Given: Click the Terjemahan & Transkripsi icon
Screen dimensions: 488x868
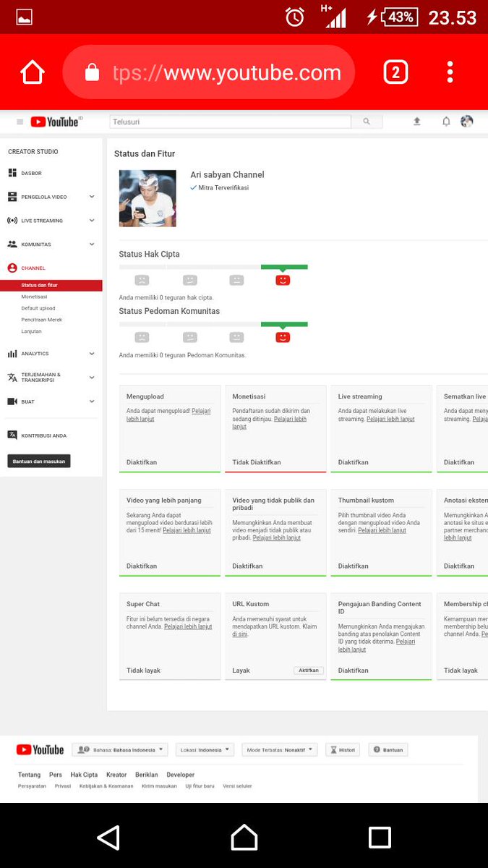Looking at the screenshot, I should point(12,378).
